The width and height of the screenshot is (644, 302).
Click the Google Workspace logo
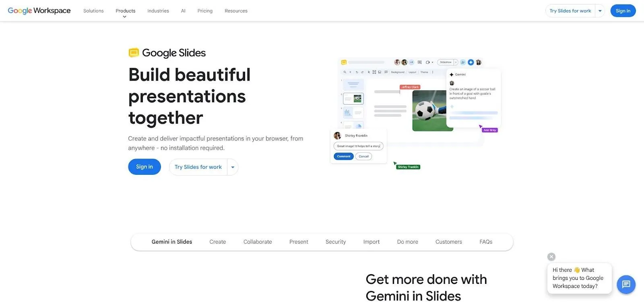39,11
